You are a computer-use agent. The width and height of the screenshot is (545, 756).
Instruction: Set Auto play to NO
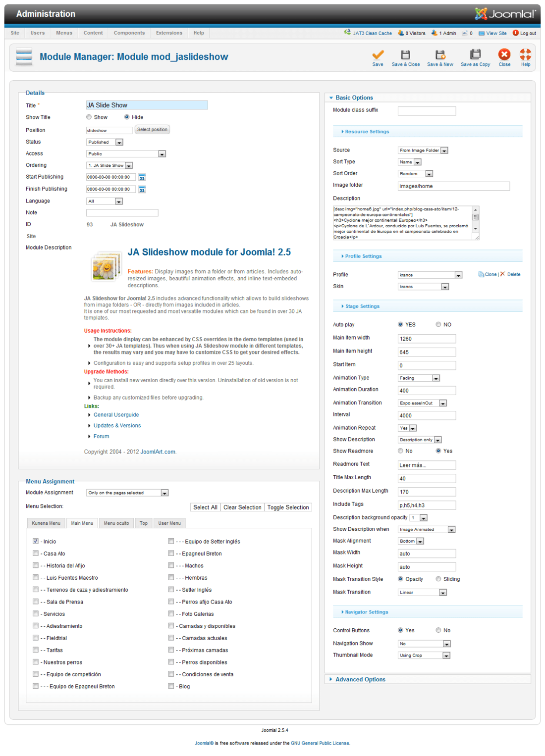click(x=438, y=325)
